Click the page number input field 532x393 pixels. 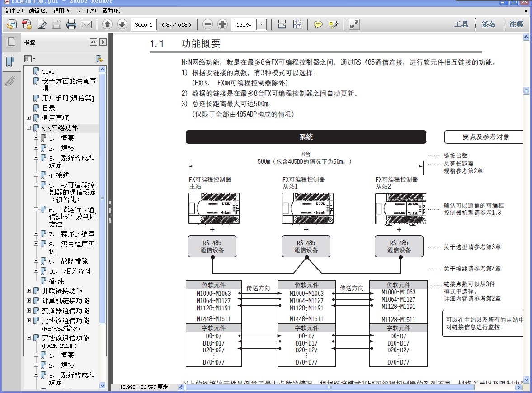[144, 24]
